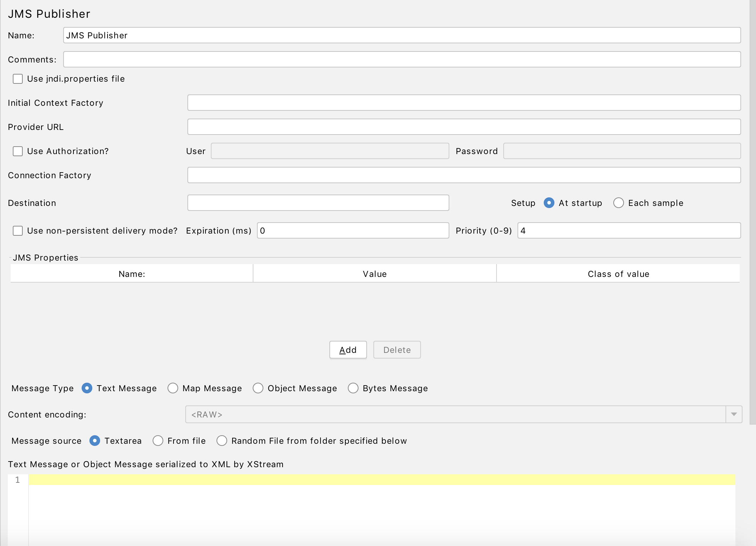
Task: Choose Bytes Message type
Action: tap(353, 388)
